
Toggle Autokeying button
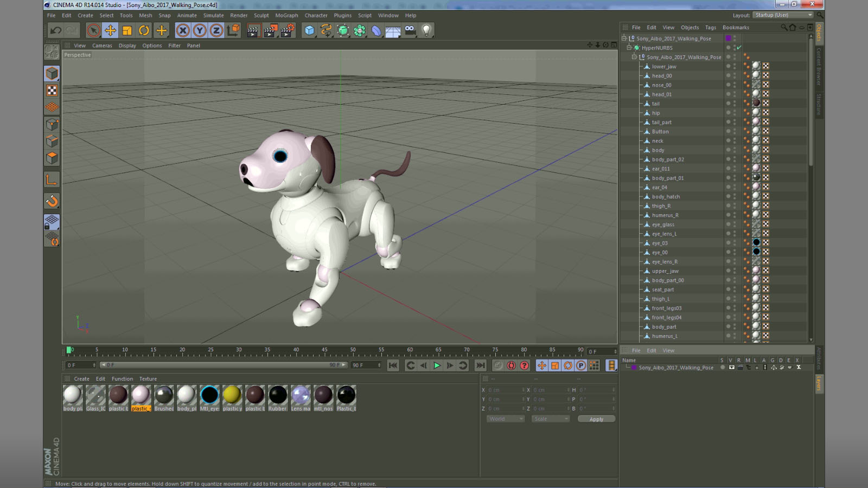pyautogui.click(x=511, y=365)
